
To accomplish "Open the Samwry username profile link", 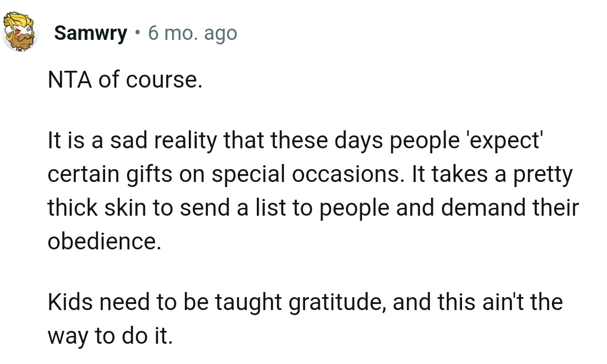I will tap(90, 34).
